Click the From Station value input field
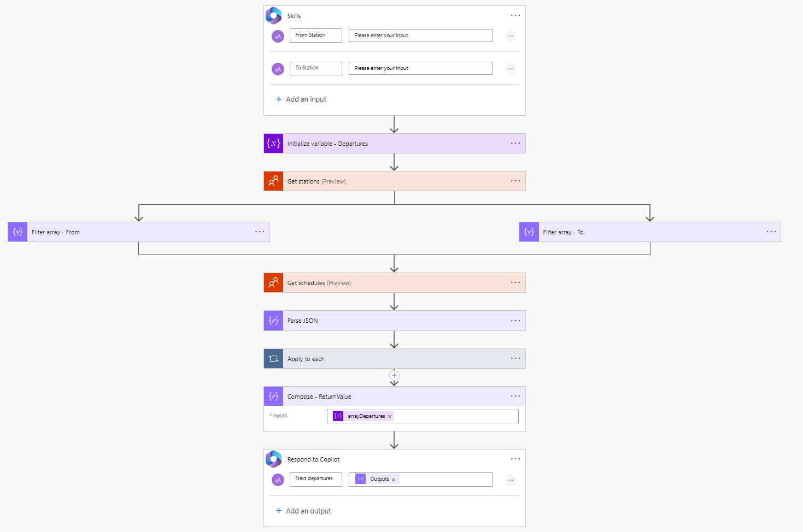The image size is (803, 532). 420,36
